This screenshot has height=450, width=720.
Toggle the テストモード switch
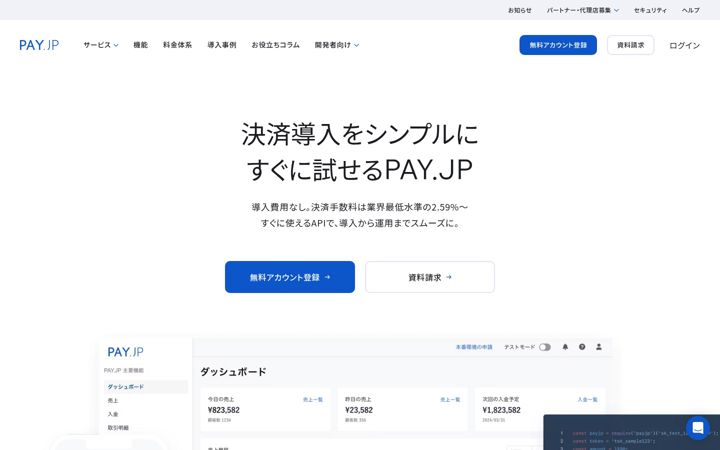coord(545,347)
